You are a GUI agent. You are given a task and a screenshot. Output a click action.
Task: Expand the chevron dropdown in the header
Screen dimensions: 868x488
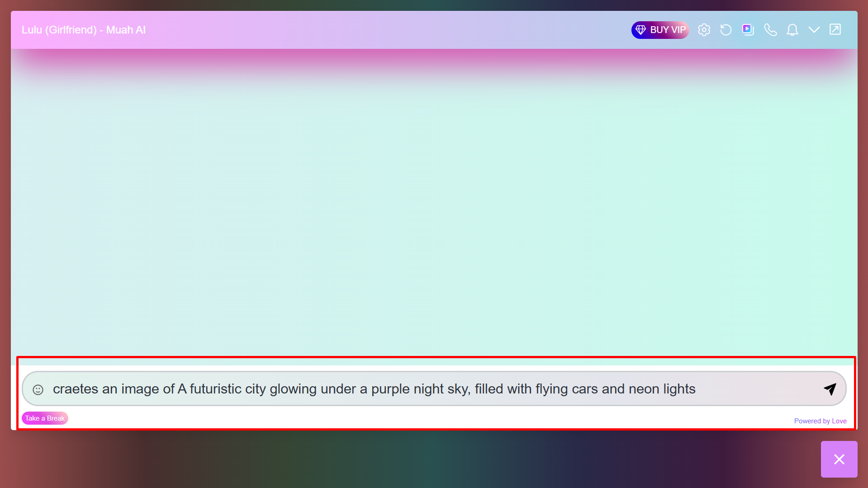pos(814,30)
